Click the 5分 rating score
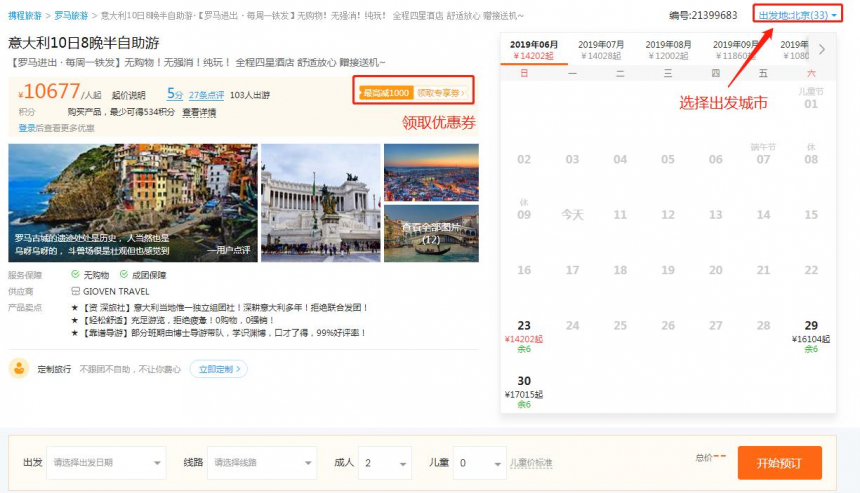Viewport: 860px width, 493px height. point(174,94)
